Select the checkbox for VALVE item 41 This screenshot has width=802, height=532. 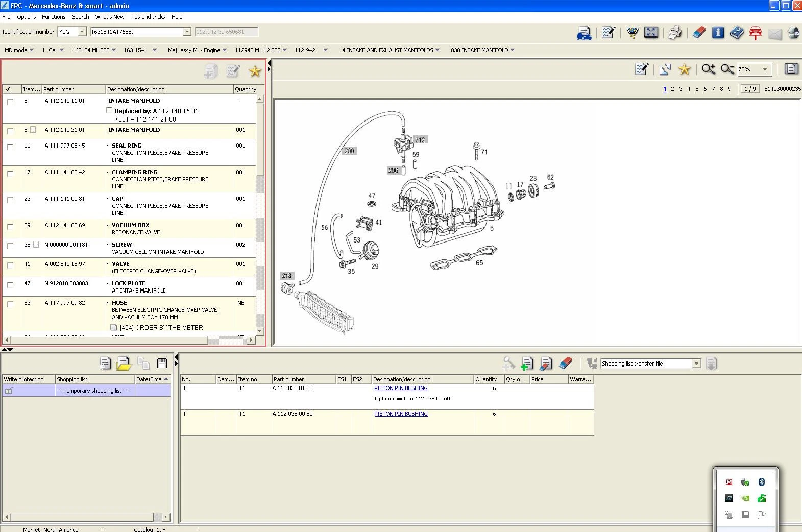[x=10, y=265]
